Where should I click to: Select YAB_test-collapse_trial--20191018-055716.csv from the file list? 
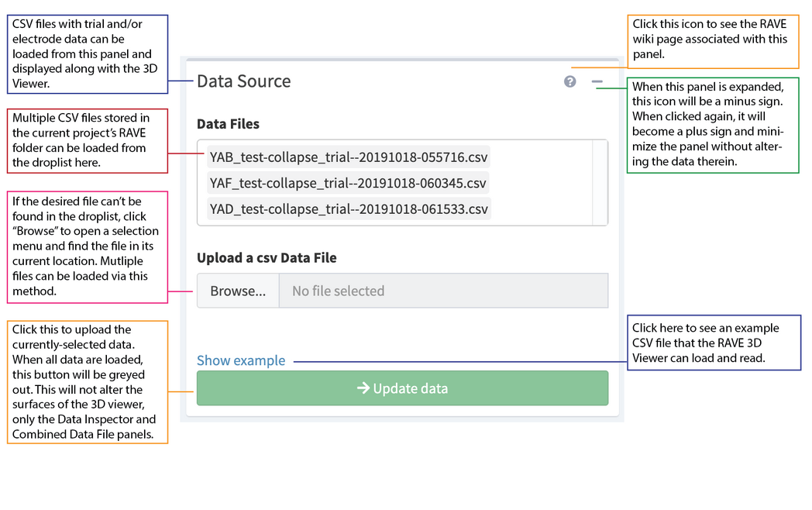pyautogui.click(x=348, y=157)
